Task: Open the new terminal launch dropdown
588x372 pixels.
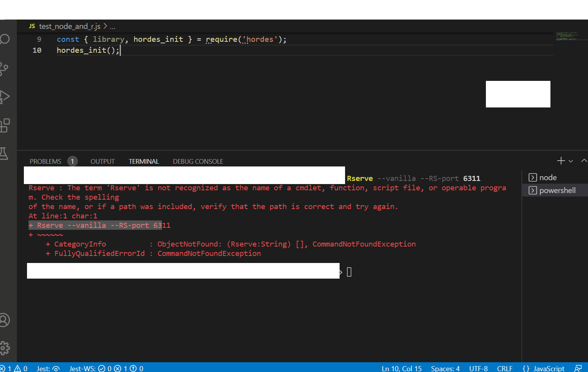Action: coord(570,161)
